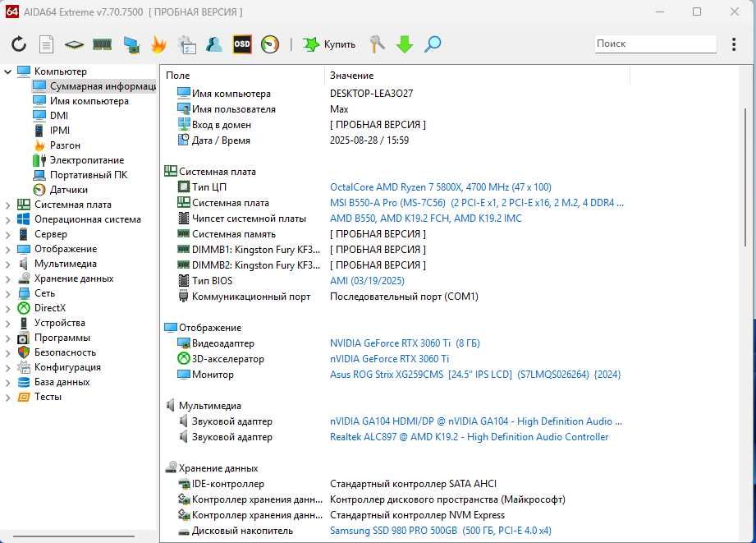Screen dimensions: 756x543
Task: Expand Сервер tree node
Action: [x=7, y=235]
